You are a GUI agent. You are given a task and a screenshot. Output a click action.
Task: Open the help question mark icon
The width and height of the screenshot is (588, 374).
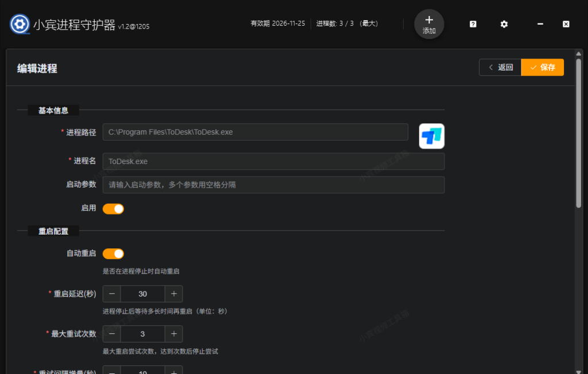click(x=472, y=24)
